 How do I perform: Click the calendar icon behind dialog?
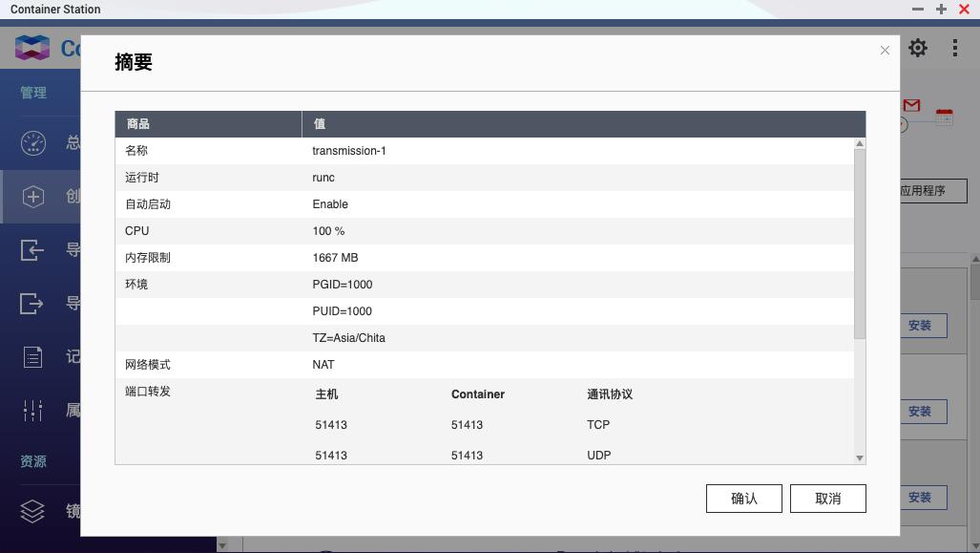(x=944, y=117)
